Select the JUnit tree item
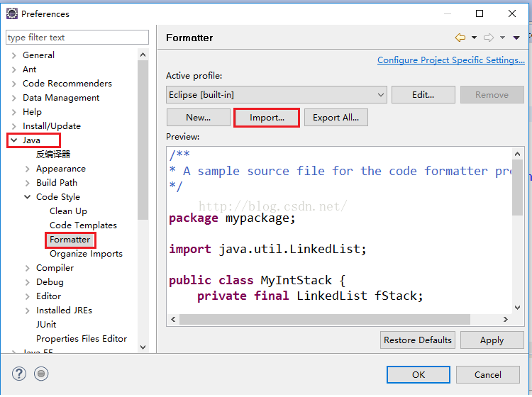532x397 pixels. pyautogui.click(x=46, y=325)
